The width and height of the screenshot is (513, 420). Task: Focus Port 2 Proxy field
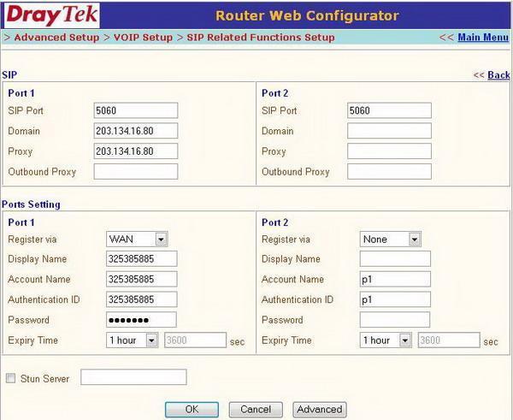click(x=389, y=151)
